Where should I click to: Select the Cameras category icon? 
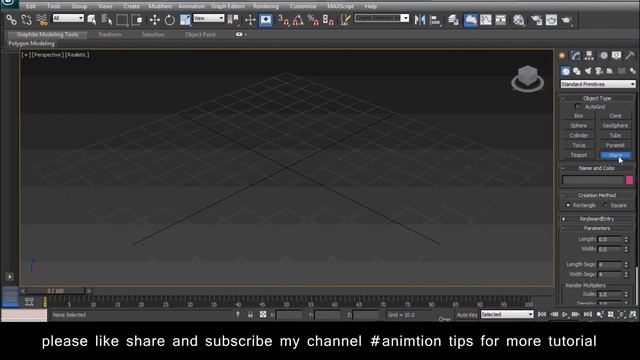(599, 71)
